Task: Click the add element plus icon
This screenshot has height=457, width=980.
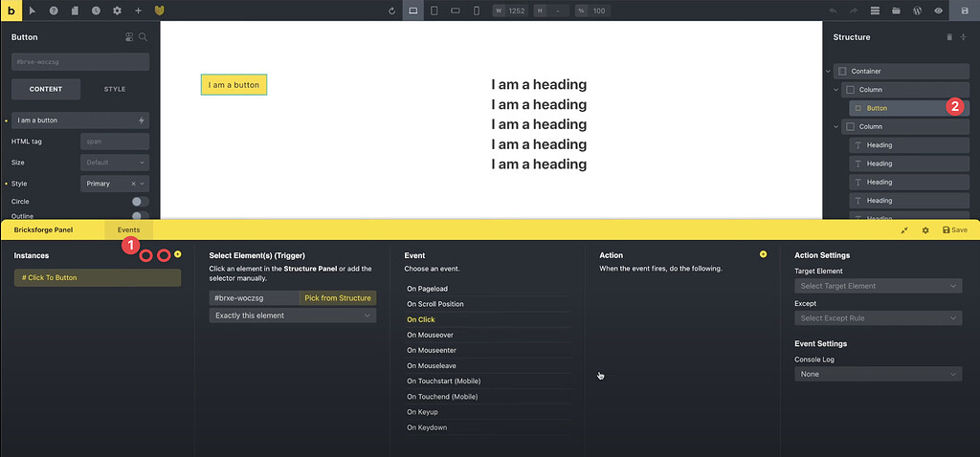Action: (x=138, y=11)
